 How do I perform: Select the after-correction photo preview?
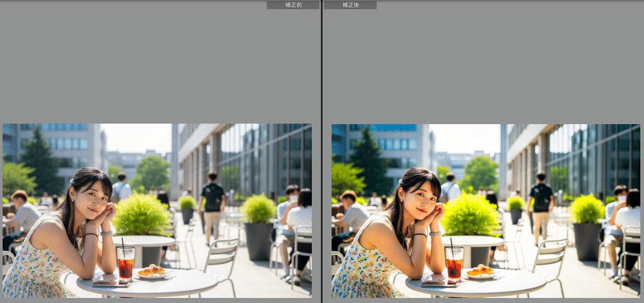486,211
